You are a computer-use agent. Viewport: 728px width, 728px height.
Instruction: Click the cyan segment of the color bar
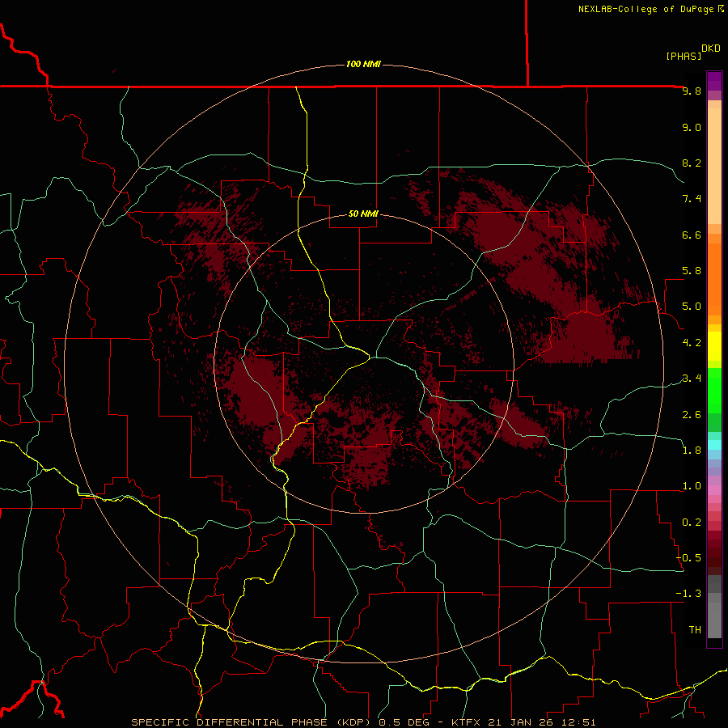(x=714, y=445)
